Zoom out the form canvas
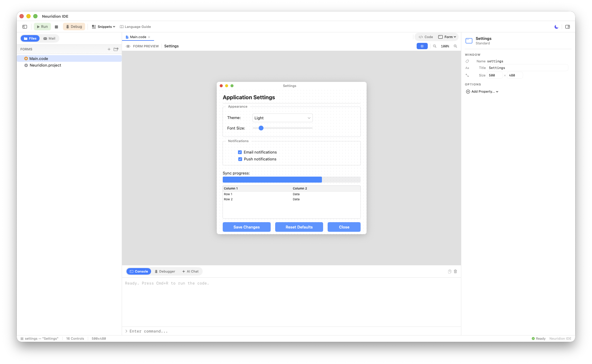The image size is (592, 364). [435, 46]
